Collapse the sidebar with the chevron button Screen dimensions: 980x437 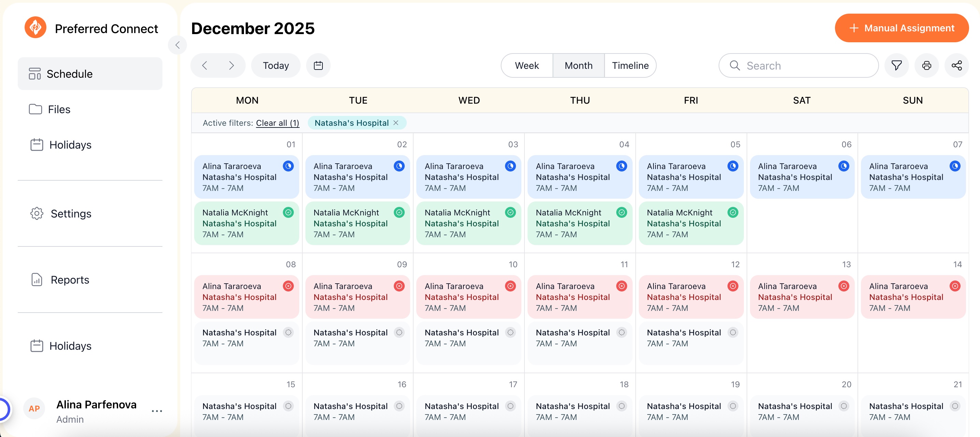coord(177,45)
